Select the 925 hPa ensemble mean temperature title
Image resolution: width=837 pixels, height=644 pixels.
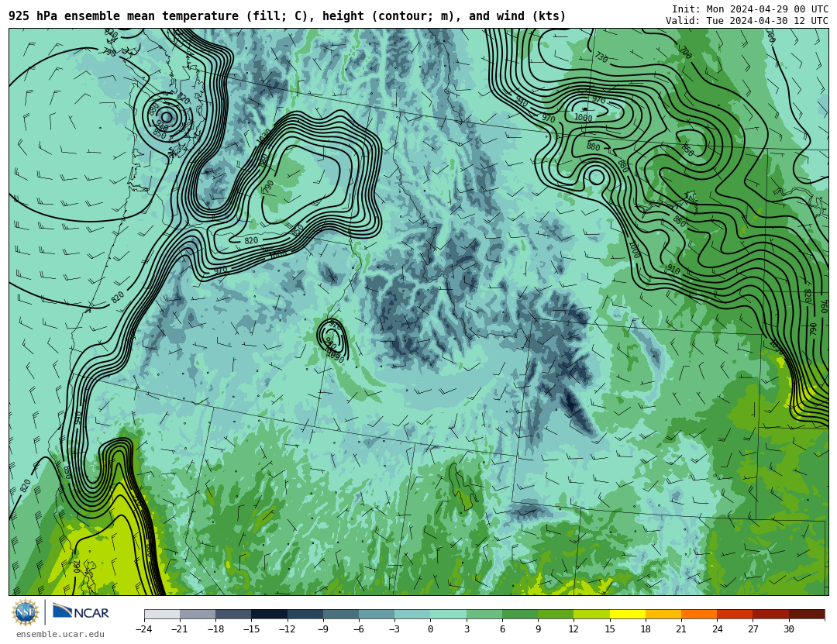click(287, 16)
